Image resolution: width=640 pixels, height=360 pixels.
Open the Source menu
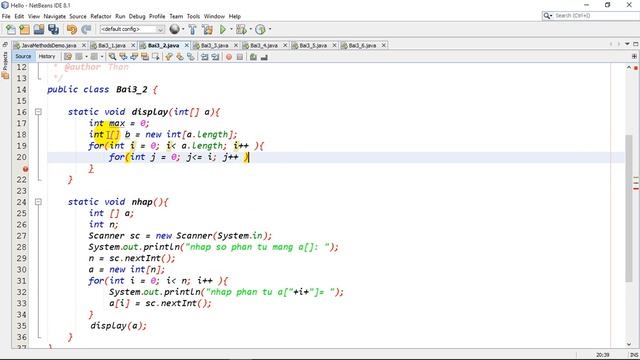point(78,16)
